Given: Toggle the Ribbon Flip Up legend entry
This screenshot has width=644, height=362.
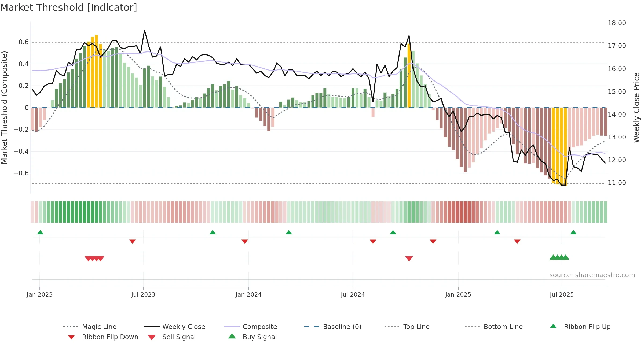Looking at the screenshot, I should click(580, 327).
